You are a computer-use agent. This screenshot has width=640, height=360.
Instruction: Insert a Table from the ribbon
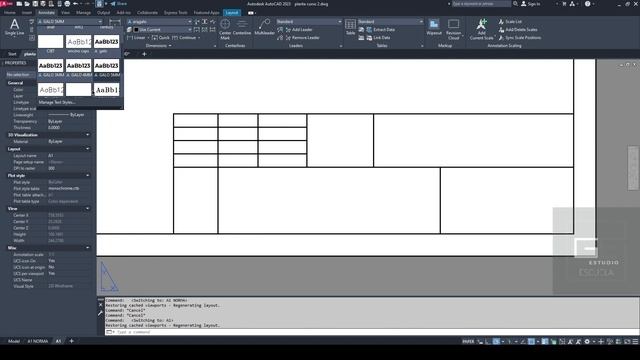point(350,27)
